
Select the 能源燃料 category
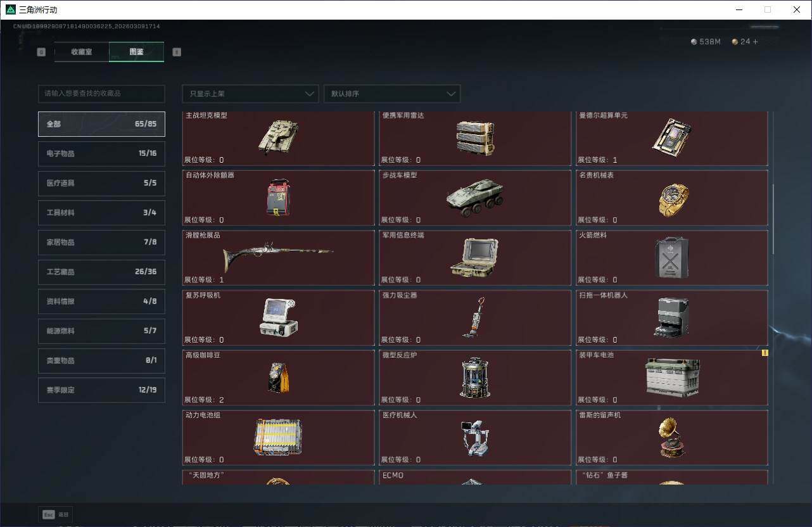(x=101, y=331)
